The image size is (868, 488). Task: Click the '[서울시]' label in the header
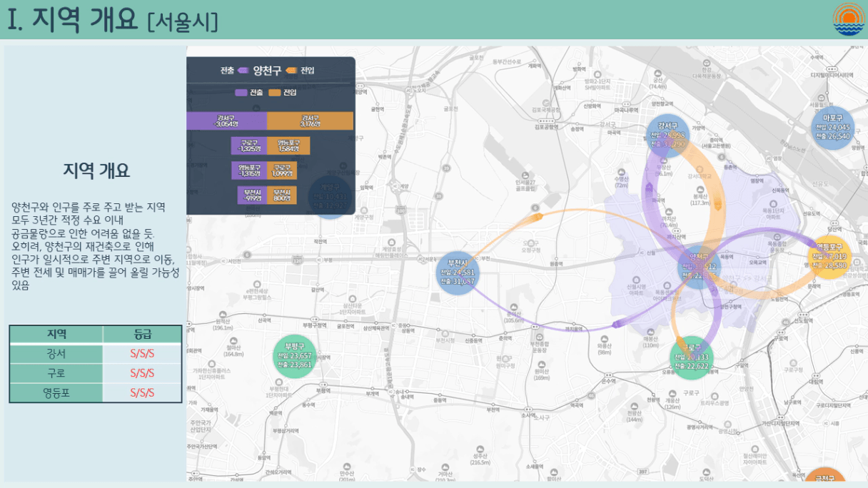coord(183,21)
